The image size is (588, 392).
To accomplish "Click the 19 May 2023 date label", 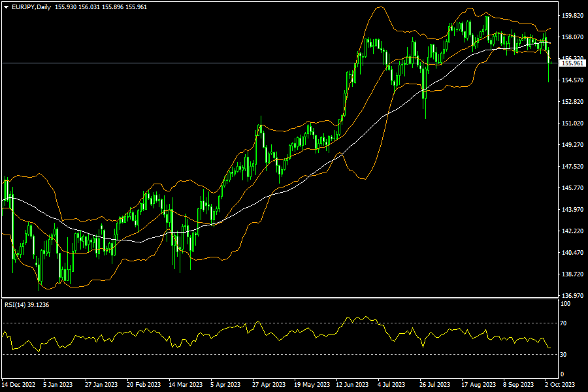I will (x=312, y=385).
